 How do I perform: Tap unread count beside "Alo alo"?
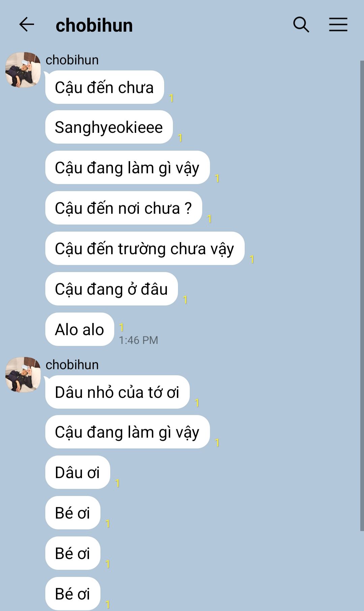tap(121, 327)
